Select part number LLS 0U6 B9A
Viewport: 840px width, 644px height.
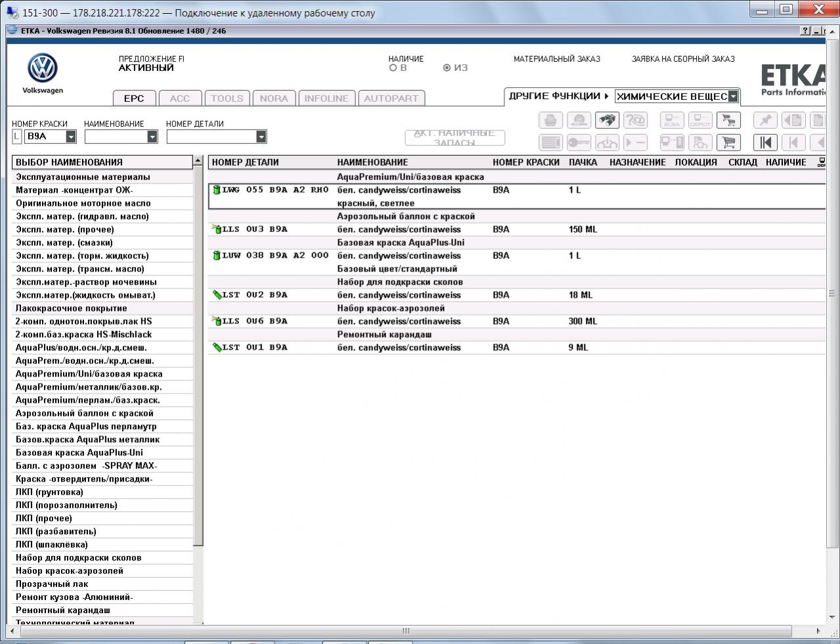[x=255, y=321]
